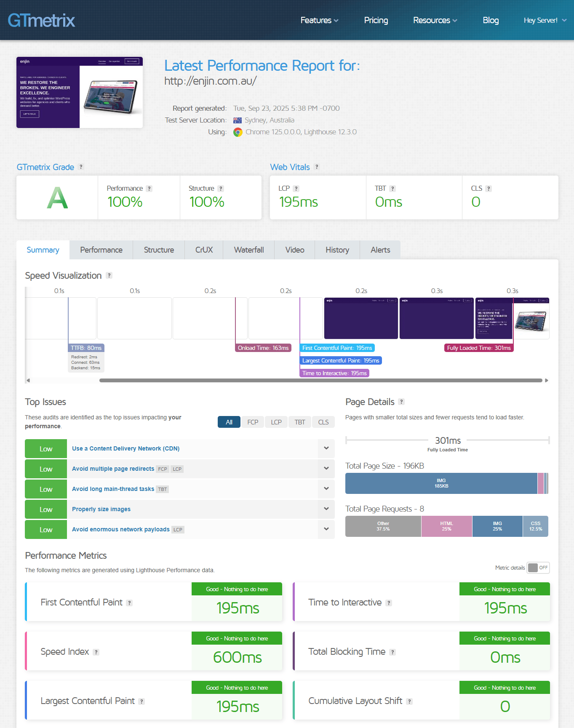Viewport: 574px width, 728px height.
Task: Filter top issues by LCP
Action: tap(276, 422)
